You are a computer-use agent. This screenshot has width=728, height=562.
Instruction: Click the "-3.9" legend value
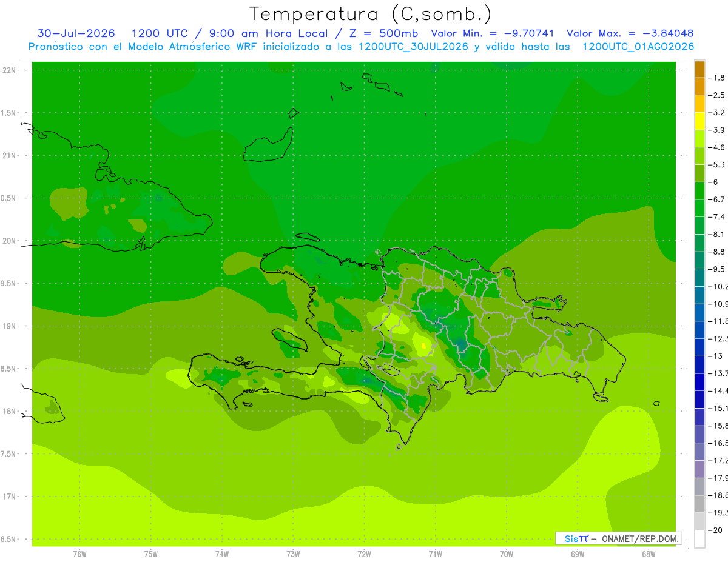[717, 130]
